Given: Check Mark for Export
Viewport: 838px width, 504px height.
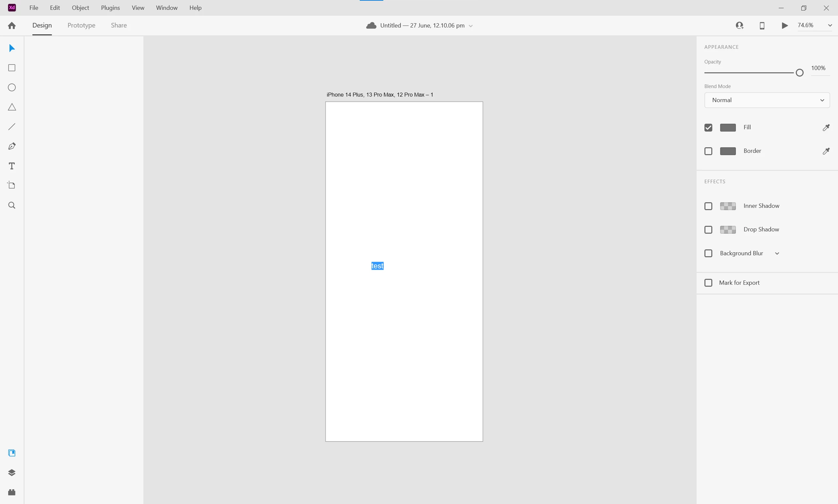Looking at the screenshot, I should pos(708,283).
